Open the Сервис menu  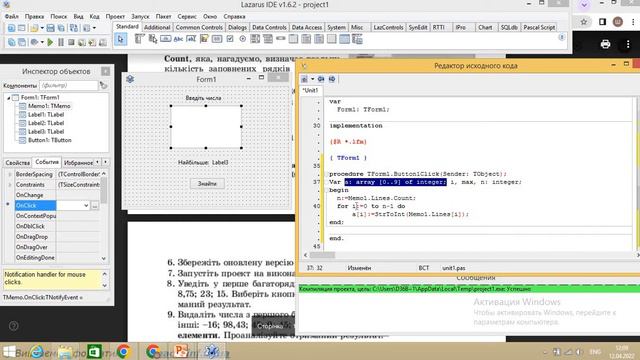(x=187, y=17)
